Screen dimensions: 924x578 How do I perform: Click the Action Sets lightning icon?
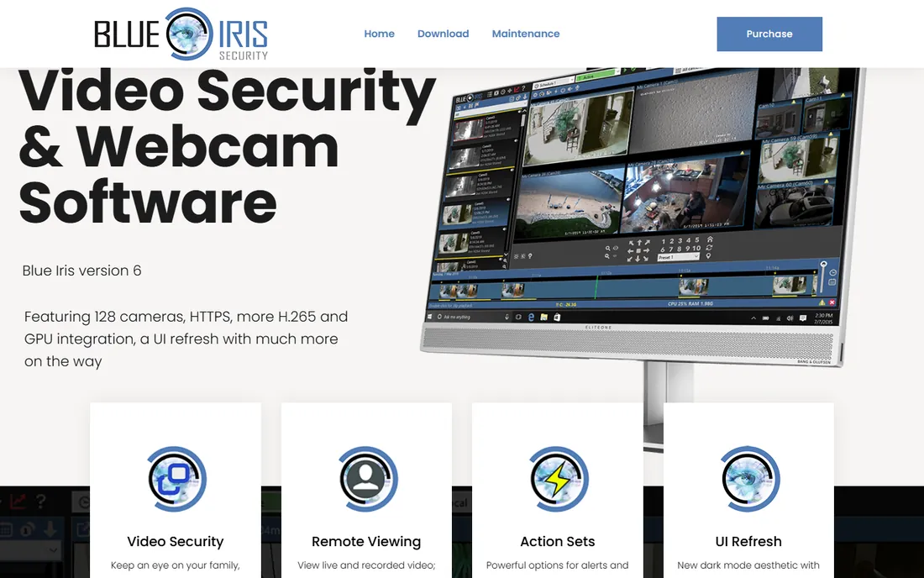558,478
